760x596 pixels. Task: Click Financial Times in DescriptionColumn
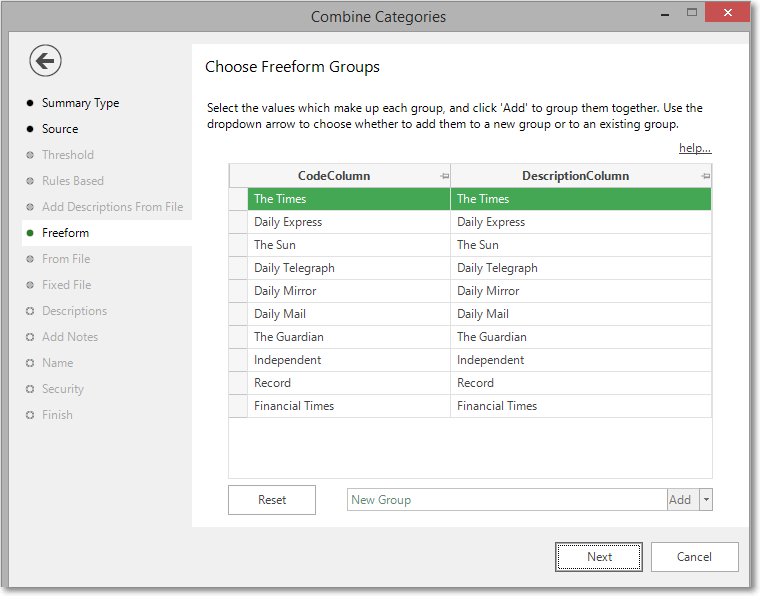coord(581,406)
